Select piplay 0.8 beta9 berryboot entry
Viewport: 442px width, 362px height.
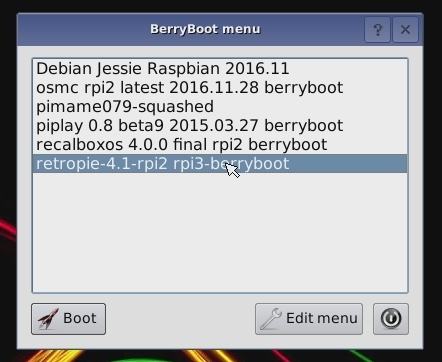pos(220,126)
